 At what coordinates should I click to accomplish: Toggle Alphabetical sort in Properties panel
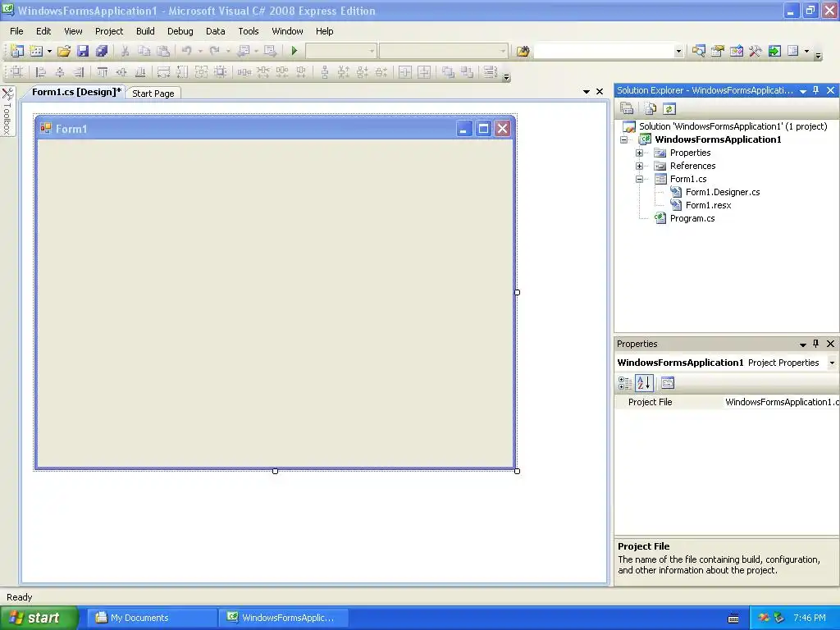point(645,383)
